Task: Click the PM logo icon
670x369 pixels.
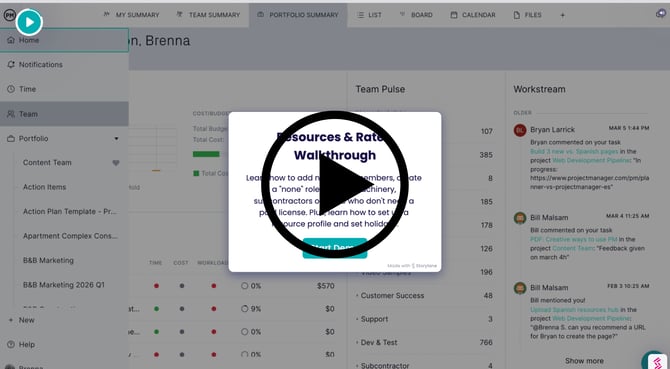Action: 9,15
